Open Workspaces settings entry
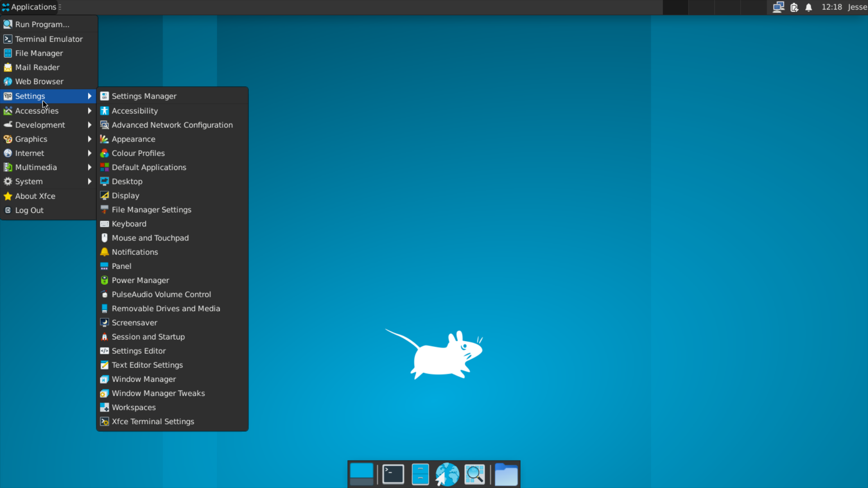Viewport: 868px width, 488px height. point(172,407)
